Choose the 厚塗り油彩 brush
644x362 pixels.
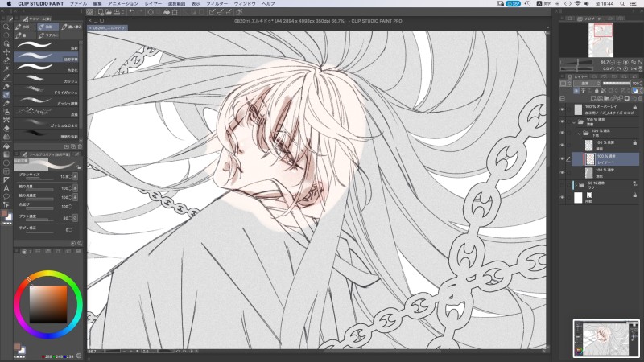click(x=47, y=134)
